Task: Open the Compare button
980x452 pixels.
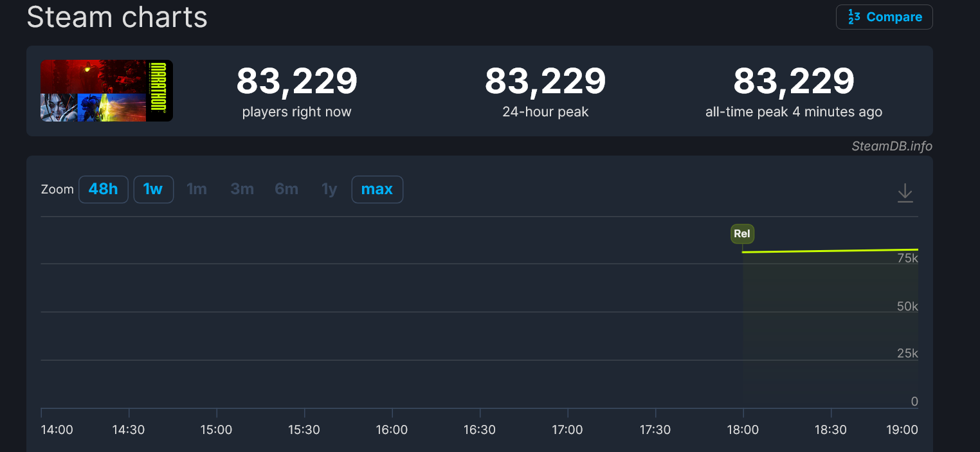Action: pyautogui.click(x=884, y=17)
